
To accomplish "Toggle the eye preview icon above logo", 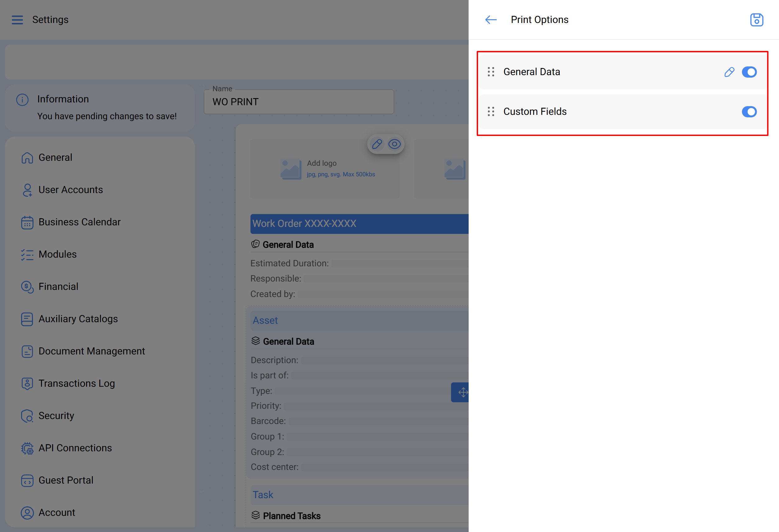I will click(394, 144).
